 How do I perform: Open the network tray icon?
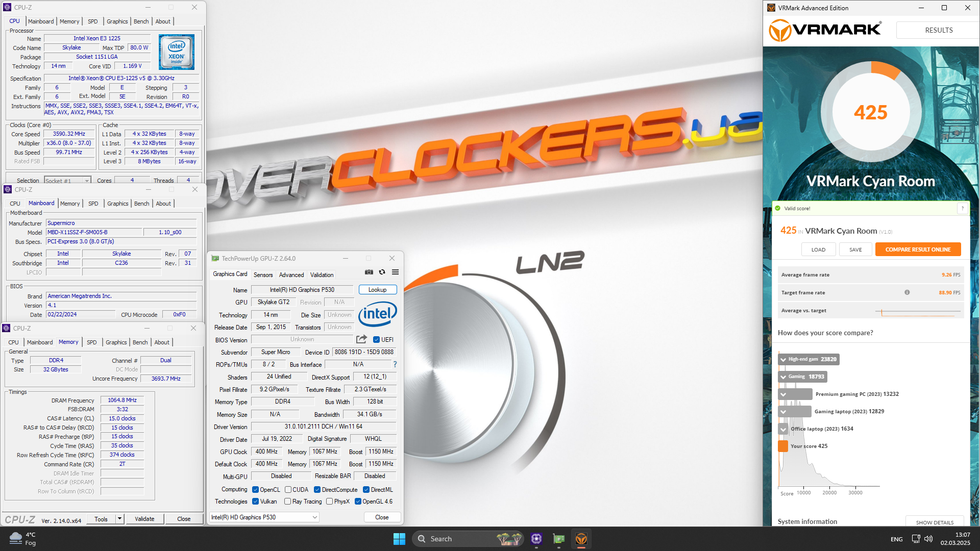(916, 539)
